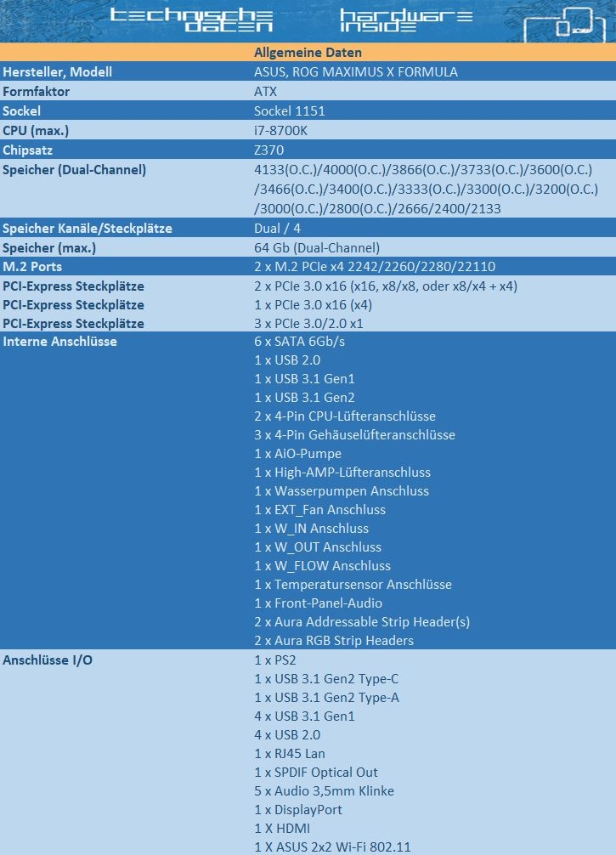Select the 'Anschlüsse I/O' label
Viewport: 616px width, 855px height.
48,660
